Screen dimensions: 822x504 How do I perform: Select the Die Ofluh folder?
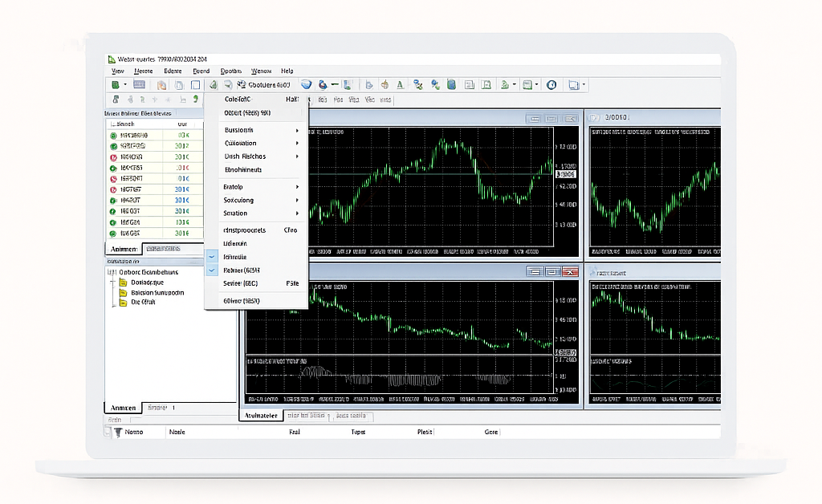pyautogui.click(x=137, y=303)
